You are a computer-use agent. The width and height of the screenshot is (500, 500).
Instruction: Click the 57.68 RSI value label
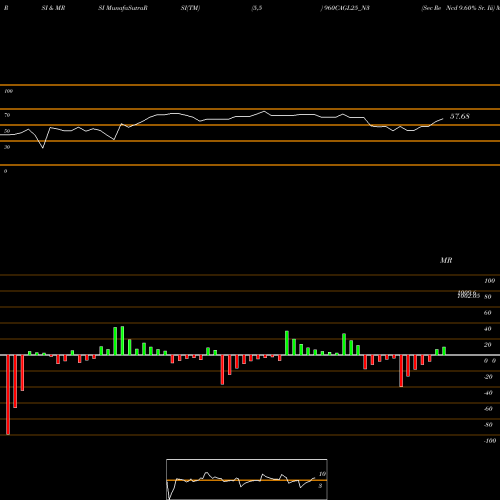click(460, 116)
